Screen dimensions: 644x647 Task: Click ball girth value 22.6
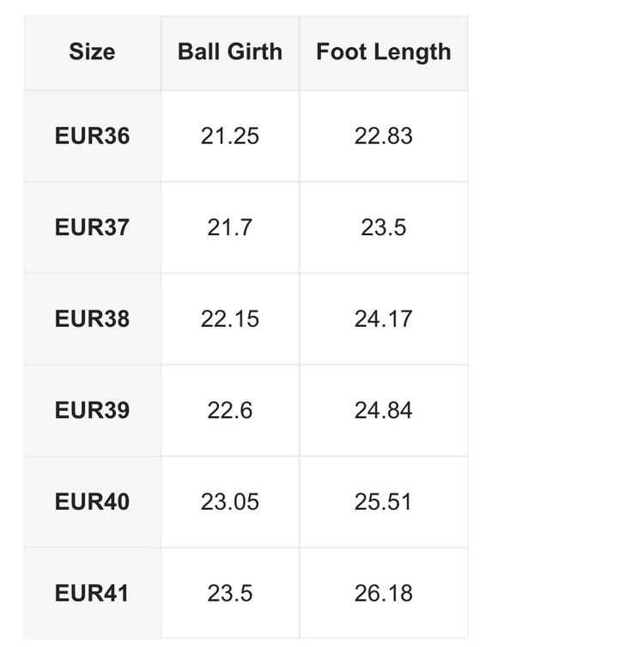[x=229, y=411]
